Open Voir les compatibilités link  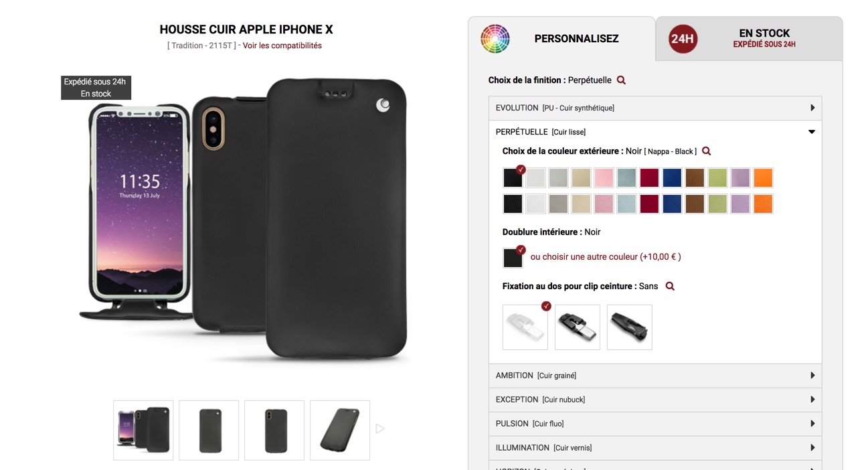tap(282, 46)
